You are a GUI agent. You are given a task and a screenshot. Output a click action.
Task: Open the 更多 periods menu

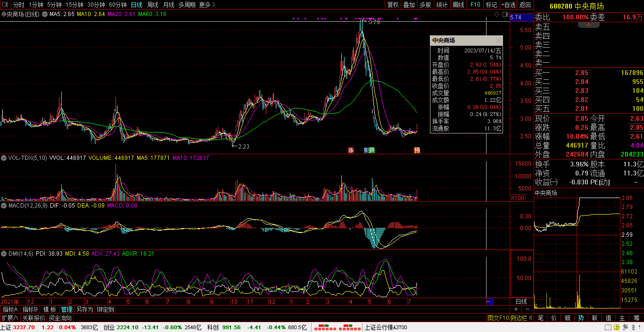207,5
